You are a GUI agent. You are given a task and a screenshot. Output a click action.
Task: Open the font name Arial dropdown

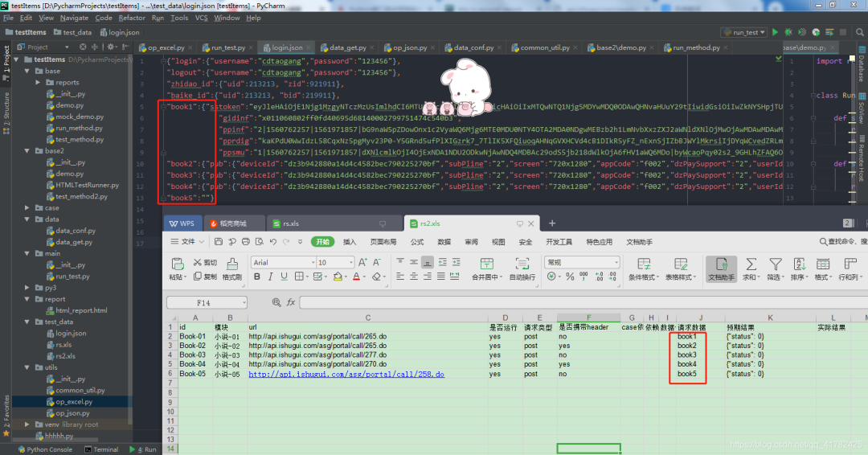313,262
